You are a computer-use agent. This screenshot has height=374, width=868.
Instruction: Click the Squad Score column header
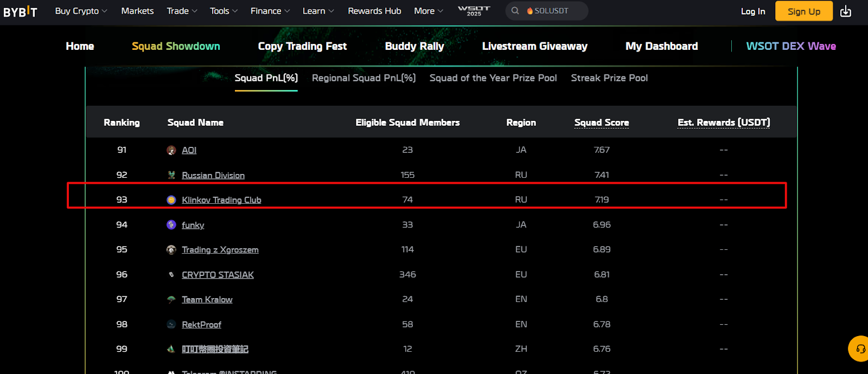pos(602,122)
